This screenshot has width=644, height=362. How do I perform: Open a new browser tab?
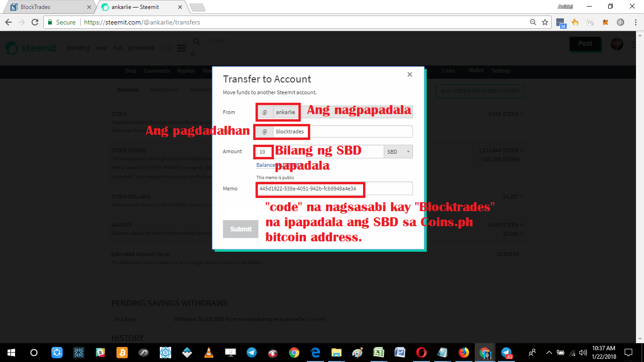tap(197, 7)
